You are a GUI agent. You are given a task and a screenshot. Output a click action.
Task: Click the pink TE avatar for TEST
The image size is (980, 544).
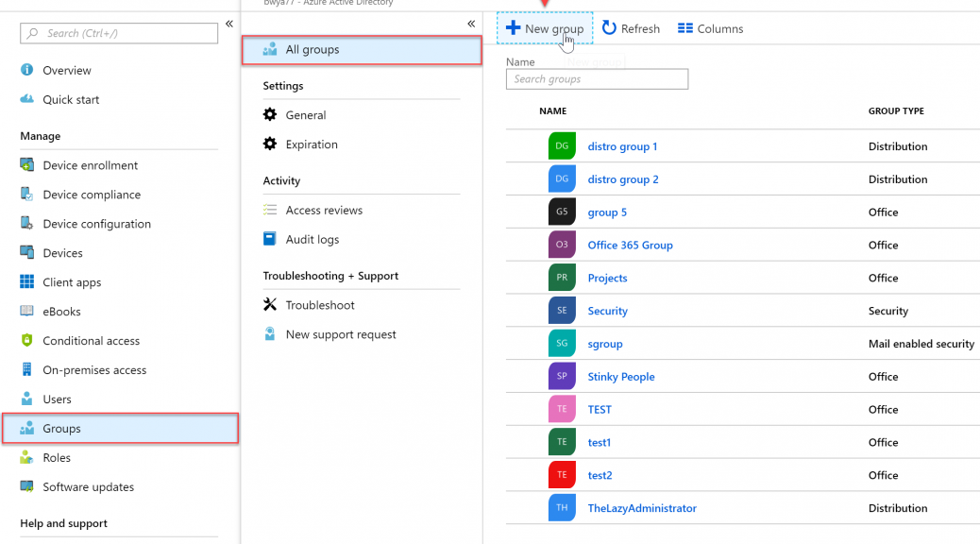click(x=562, y=409)
